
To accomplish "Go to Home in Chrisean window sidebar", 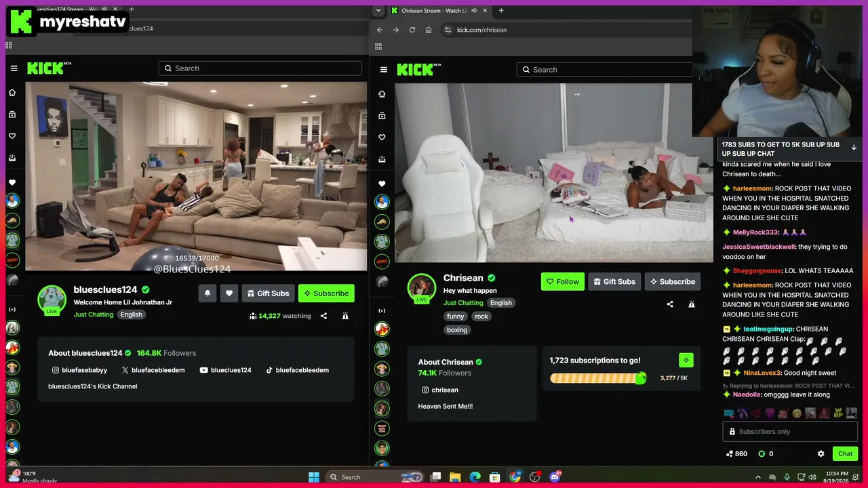I will click(x=382, y=94).
